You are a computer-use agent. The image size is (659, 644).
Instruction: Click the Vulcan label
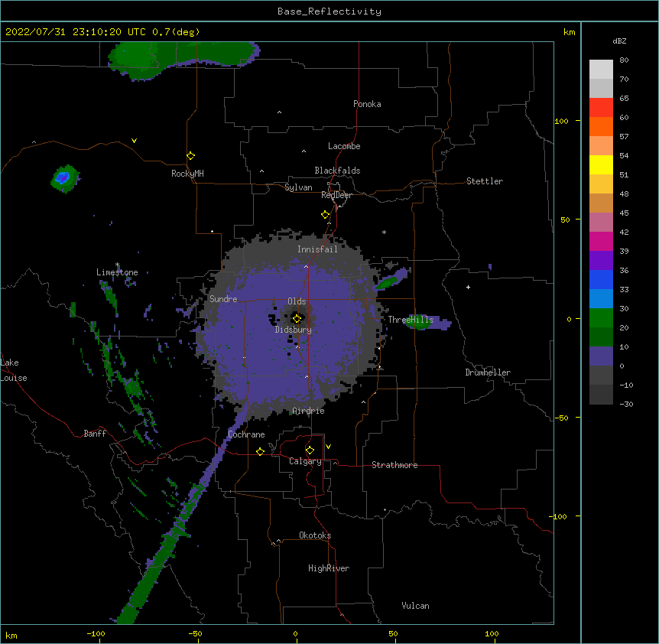pos(415,606)
